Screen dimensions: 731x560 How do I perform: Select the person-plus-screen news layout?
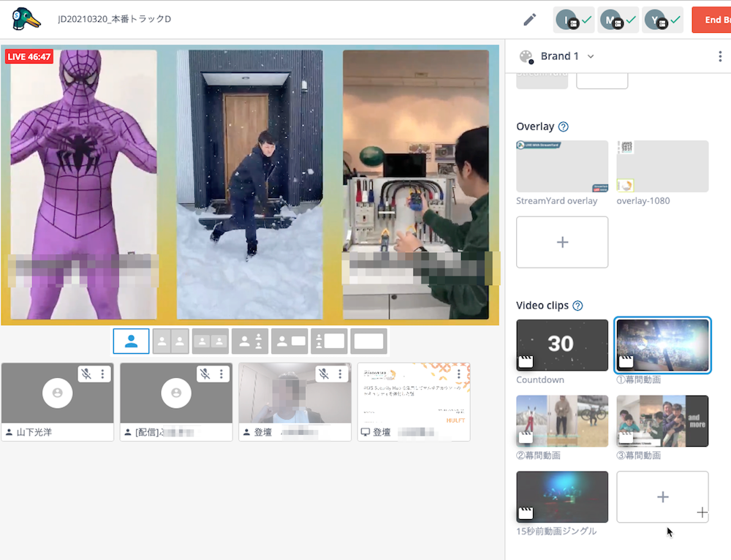pyautogui.click(x=289, y=341)
